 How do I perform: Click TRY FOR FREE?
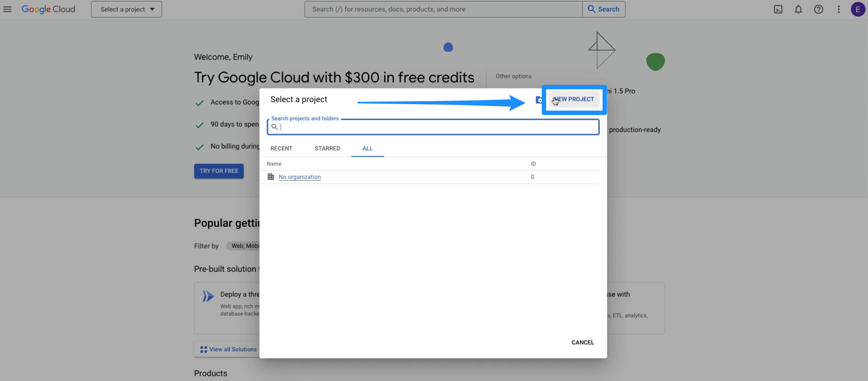coord(219,171)
